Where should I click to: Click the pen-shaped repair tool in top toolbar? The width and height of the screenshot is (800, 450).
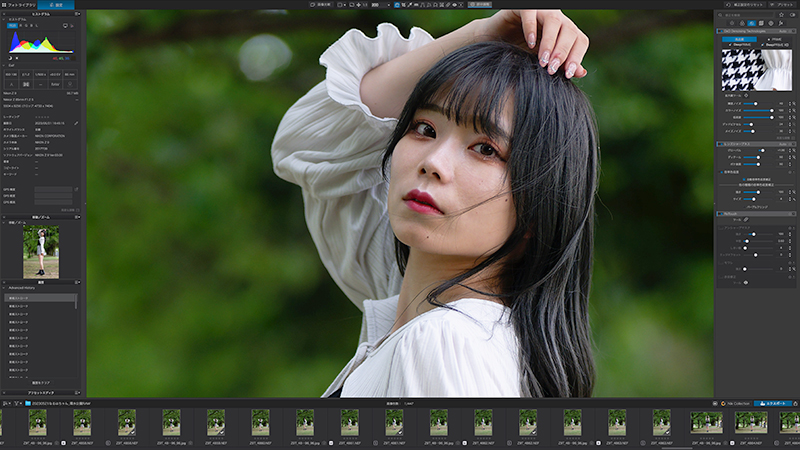point(448,5)
